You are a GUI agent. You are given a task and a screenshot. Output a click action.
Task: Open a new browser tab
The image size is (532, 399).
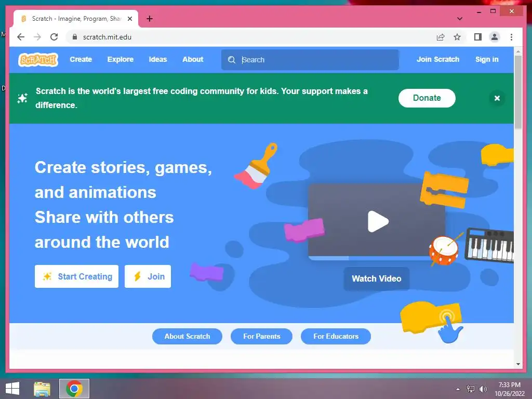click(x=150, y=19)
